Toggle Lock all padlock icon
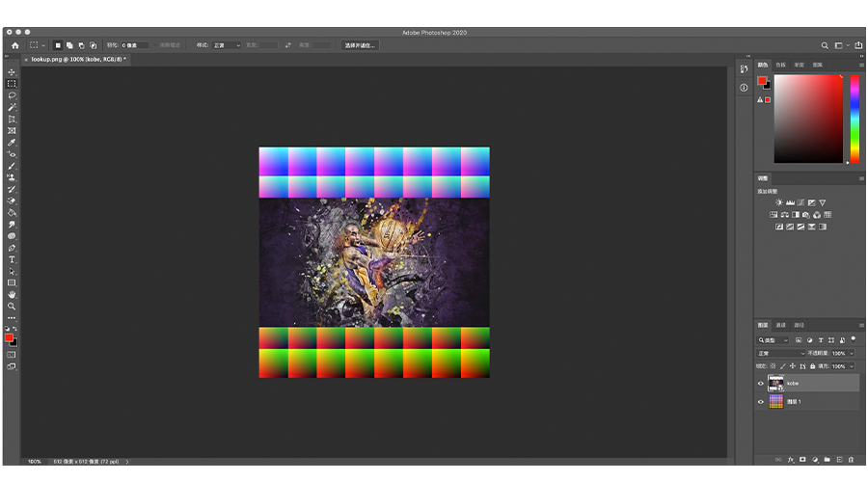Image resolution: width=868 pixels, height=482 pixels. [x=813, y=365]
